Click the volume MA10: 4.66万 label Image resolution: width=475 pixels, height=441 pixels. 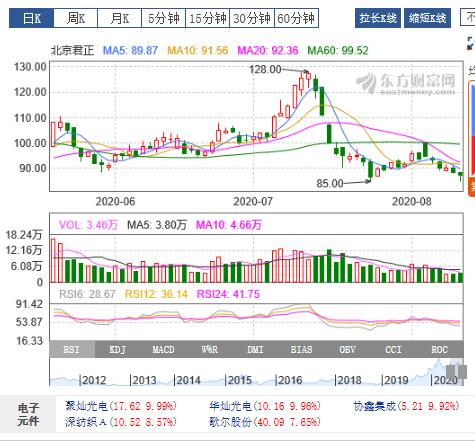click(x=229, y=225)
